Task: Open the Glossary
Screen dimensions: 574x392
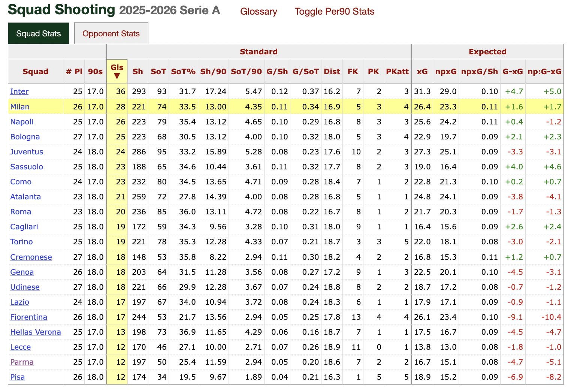Action: click(258, 12)
